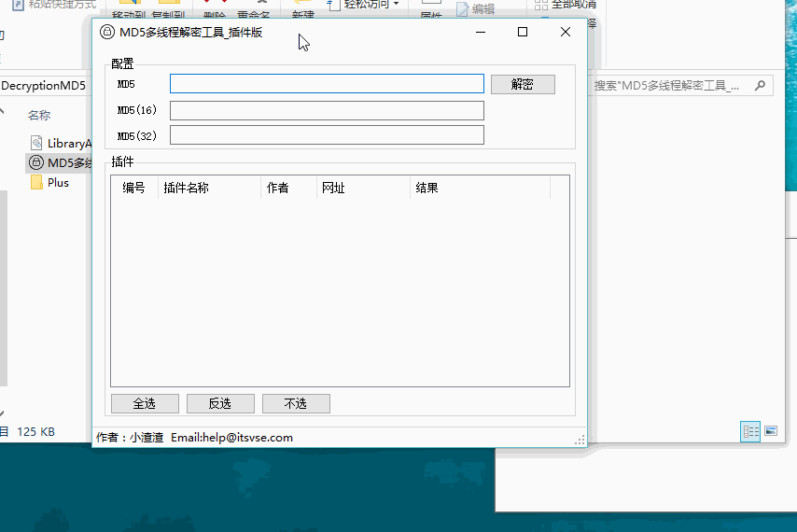Image resolution: width=797 pixels, height=532 pixels.
Task: Click the MD5(32) result field
Action: [x=327, y=135]
